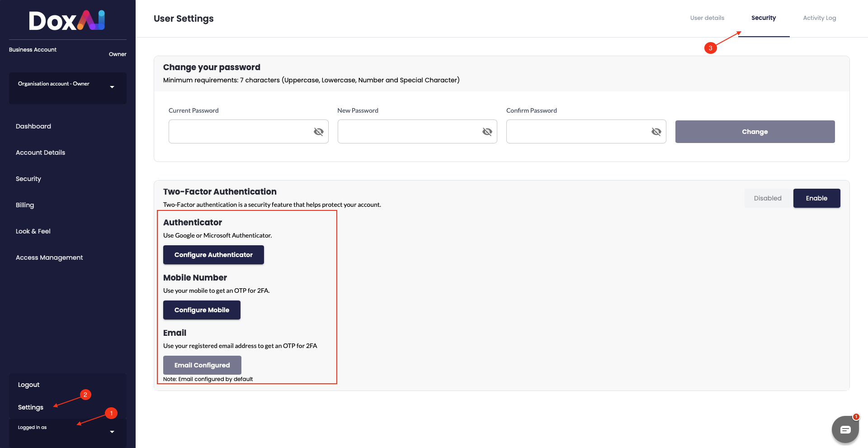
Task: Open Security in sidebar
Action: pos(28,179)
